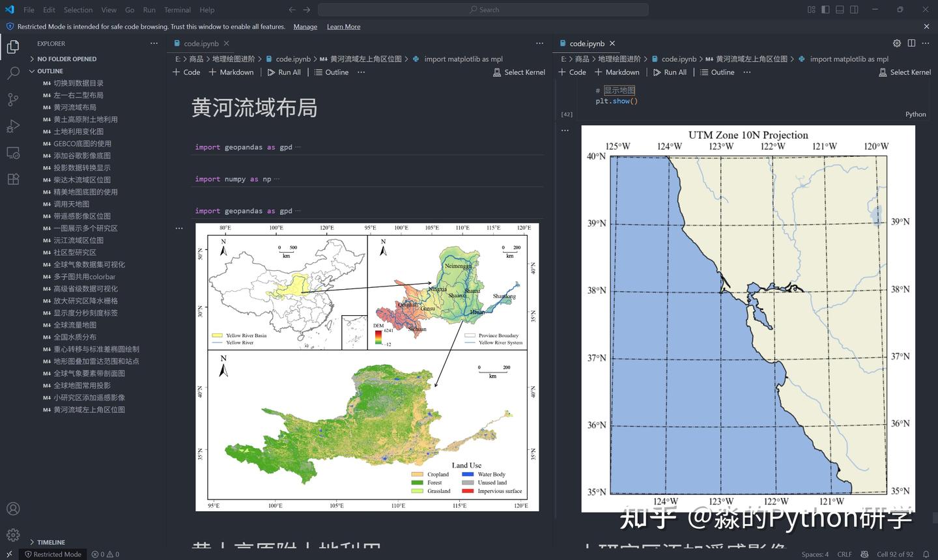938x560 pixels.
Task: Click 'Restricted Mode' in status bar
Action: (53, 554)
